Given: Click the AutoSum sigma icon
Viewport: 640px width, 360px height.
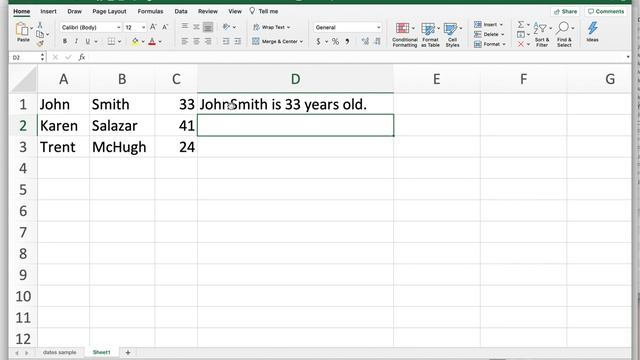Looking at the screenshot, I should pos(521,24).
